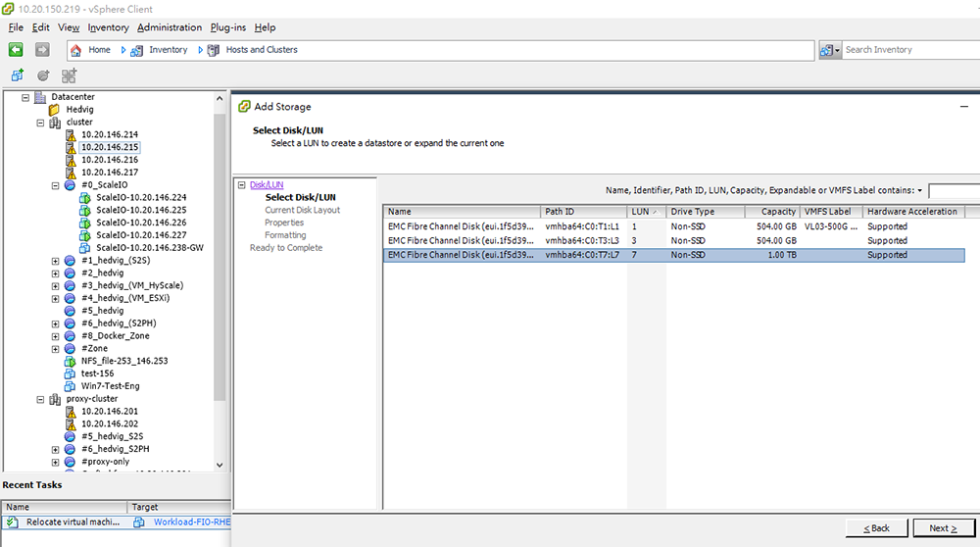Click the add host toolbar icon
Viewport: 980px width, 547px height.
pyautogui.click(x=69, y=75)
